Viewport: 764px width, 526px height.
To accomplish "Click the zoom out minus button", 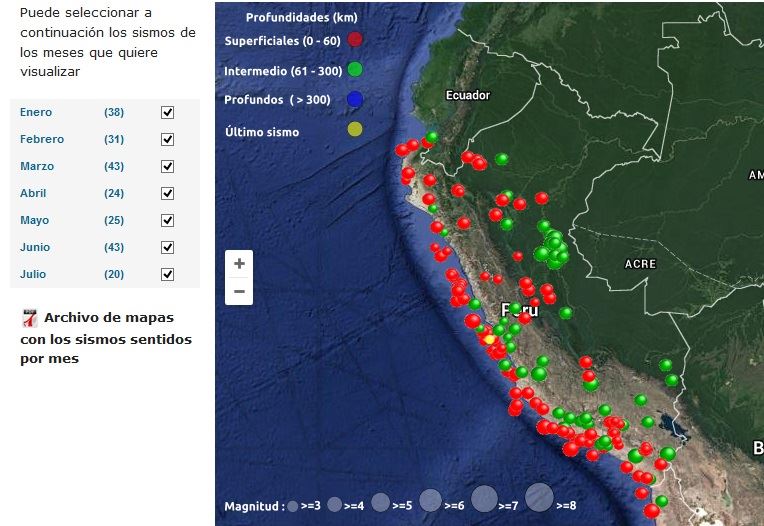I will click(239, 291).
